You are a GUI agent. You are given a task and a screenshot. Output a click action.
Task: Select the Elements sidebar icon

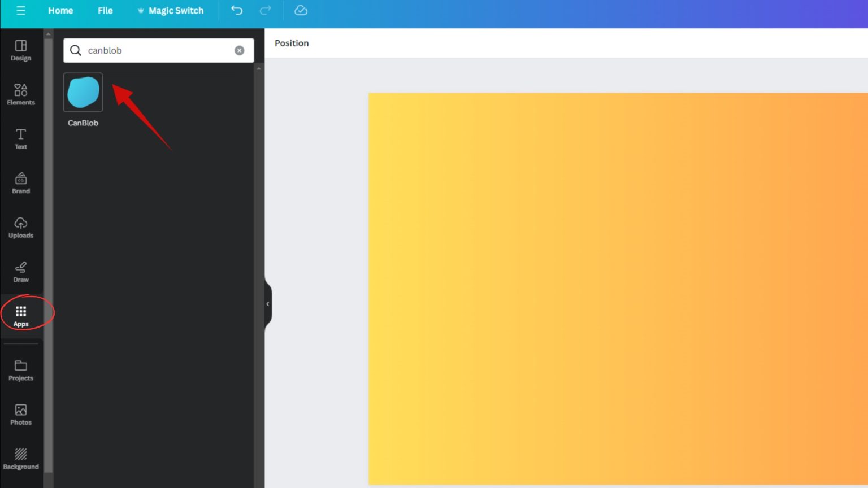pos(21,95)
